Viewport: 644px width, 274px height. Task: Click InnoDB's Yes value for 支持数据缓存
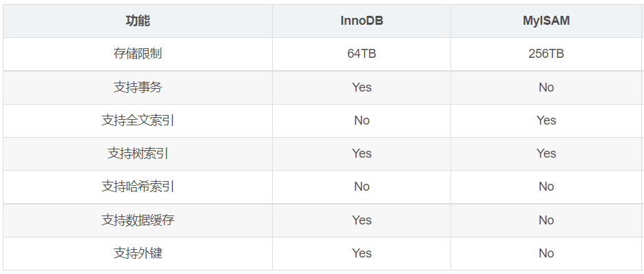click(362, 220)
